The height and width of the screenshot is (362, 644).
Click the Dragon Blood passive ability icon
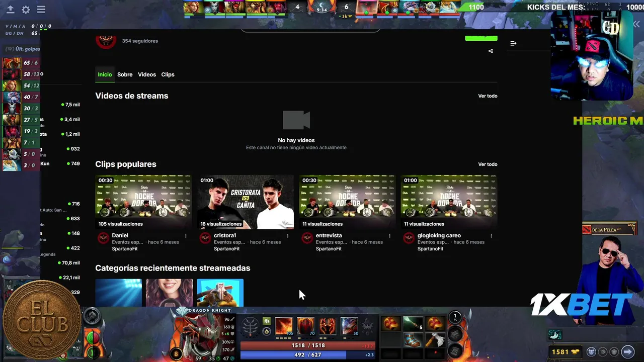(x=328, y=326)
